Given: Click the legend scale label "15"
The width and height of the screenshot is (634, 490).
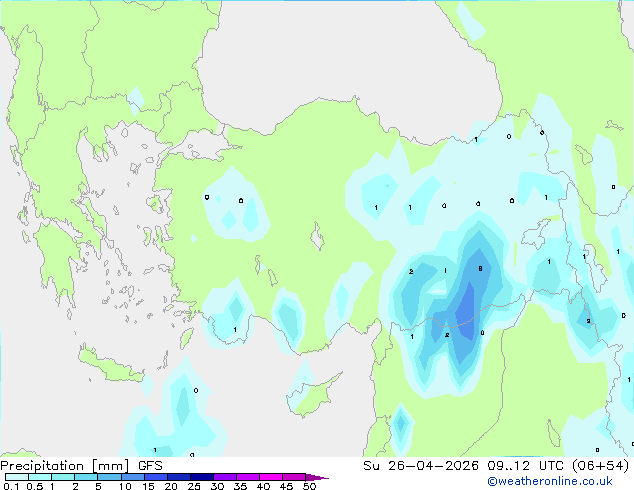Looking at the screenshot, I should 148,486.
